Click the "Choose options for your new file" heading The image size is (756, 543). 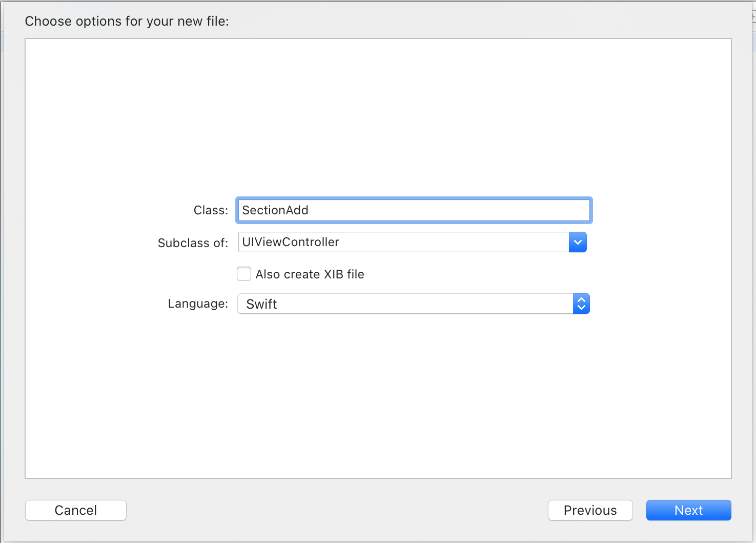(127, 21)
